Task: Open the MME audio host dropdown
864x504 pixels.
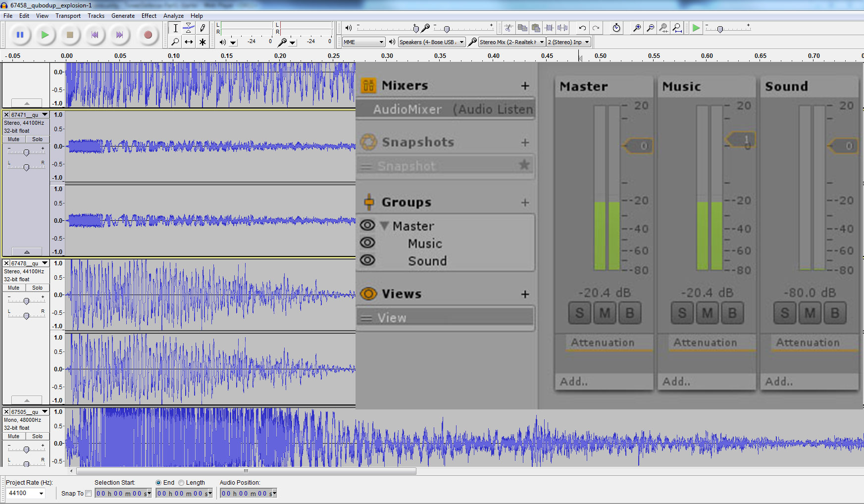Action: point(381,42)
